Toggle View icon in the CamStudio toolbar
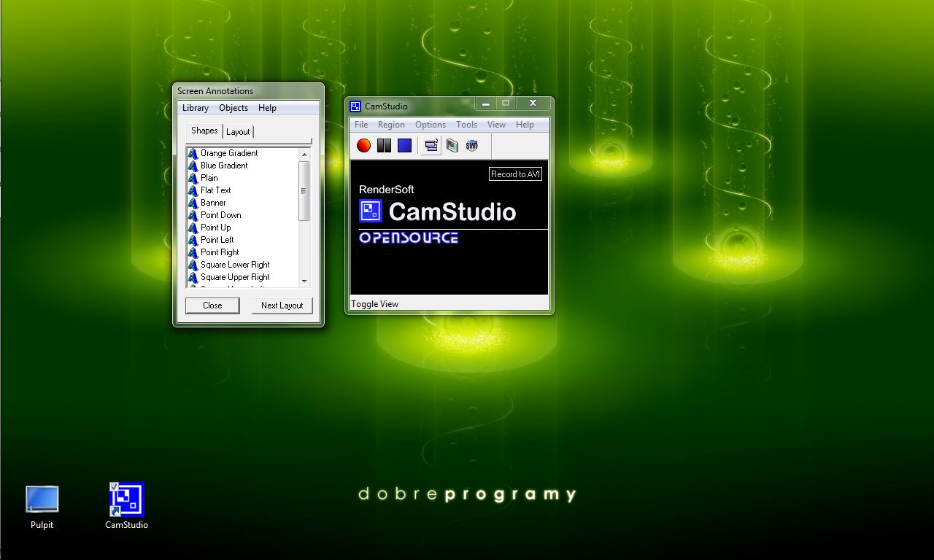This screenshot has height=560, width=934. coord(431,146)
